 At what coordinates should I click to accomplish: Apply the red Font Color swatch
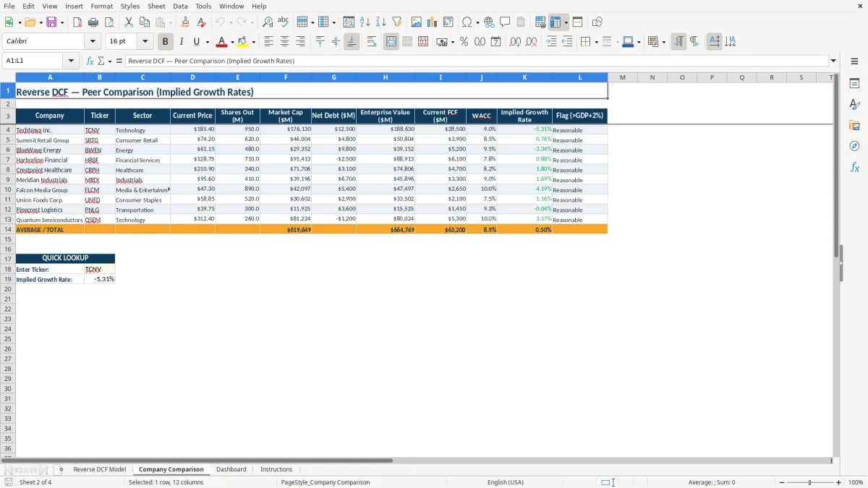[222, 42]
